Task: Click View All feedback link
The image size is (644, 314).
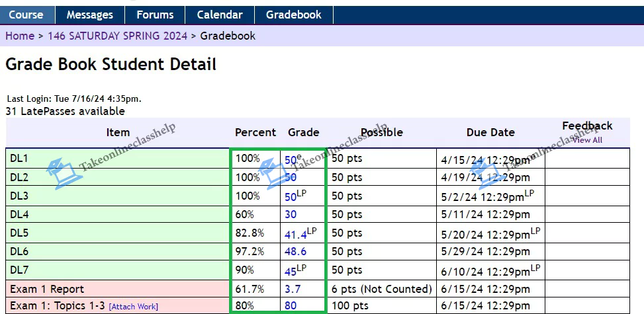Action: pyautogui.click(x=587, y=140)
